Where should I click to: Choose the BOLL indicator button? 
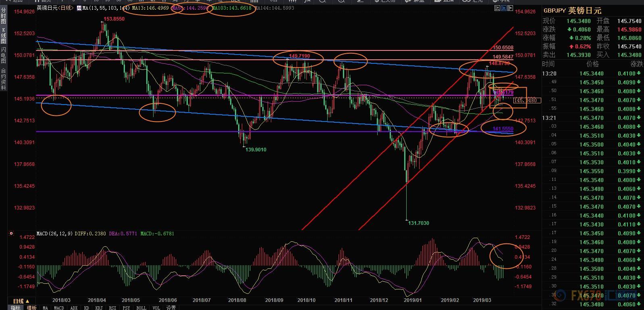pyautogui.click(x=141, y=308)
